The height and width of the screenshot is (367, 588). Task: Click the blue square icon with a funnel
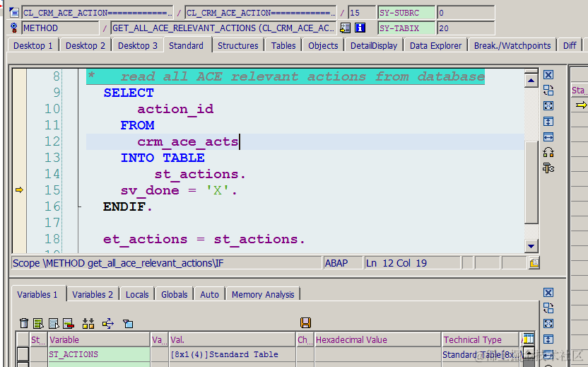pos(128,323)
